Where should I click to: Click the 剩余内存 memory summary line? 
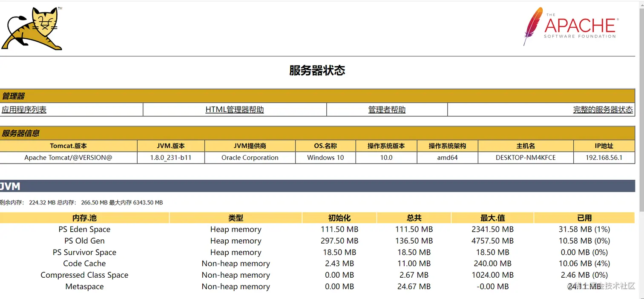tap(81, 203)
